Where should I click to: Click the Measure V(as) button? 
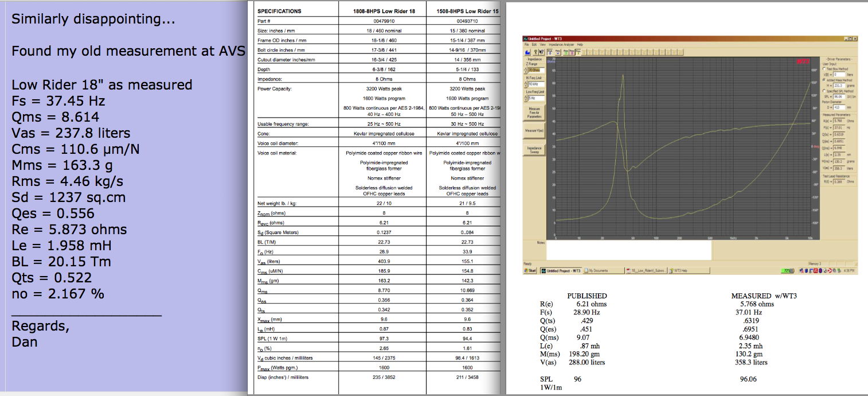point(534,130)
